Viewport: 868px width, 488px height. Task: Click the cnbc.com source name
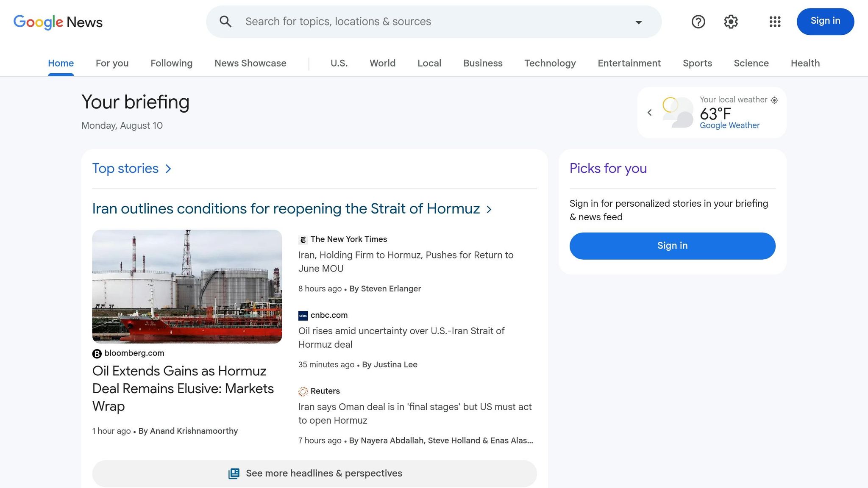coord(329,315)
